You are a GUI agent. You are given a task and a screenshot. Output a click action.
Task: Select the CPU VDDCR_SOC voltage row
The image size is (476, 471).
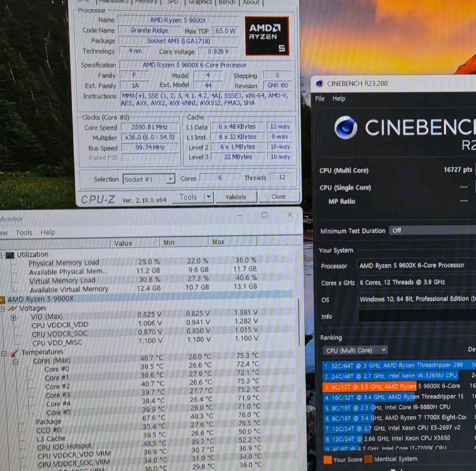pyautogui.click(x=145, y=333)
